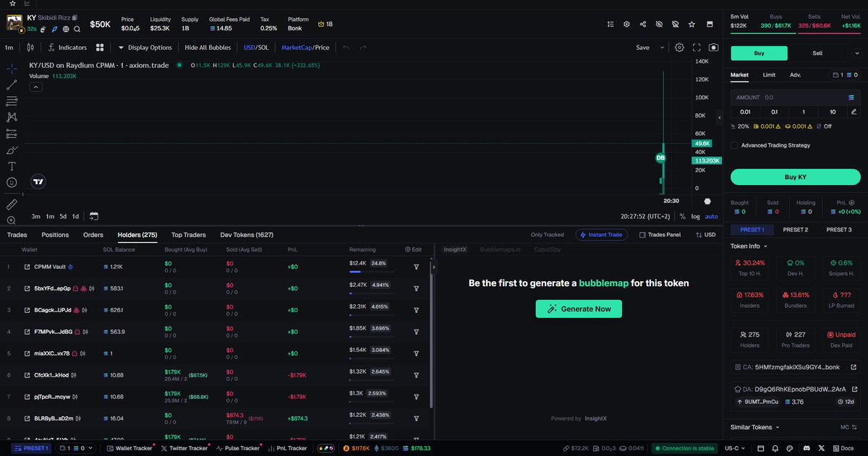The image size is (868, 456).
Task: Open the emoji sticker tool
Action: tap(12, 183)
